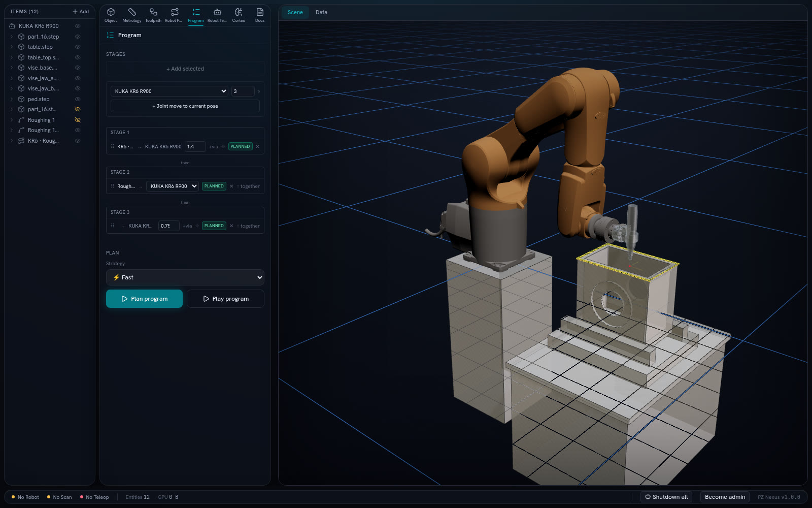Open the Robot P... toolbar icon
This screenshot has height=508, width=812.
click(174, 15)
